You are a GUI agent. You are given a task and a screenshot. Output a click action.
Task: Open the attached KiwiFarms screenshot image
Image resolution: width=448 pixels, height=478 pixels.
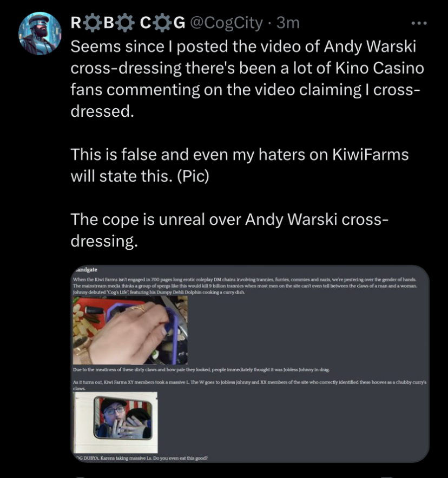250,364
